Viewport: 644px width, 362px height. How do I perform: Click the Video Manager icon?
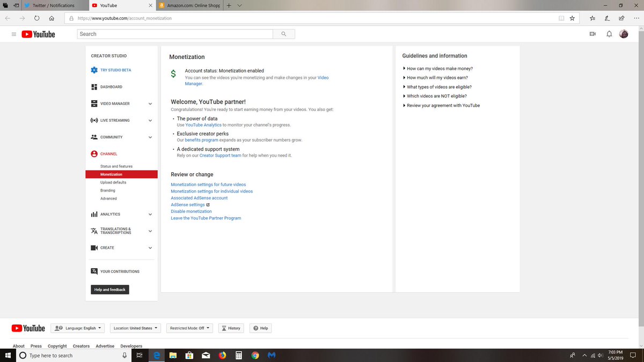coord(94,104)
